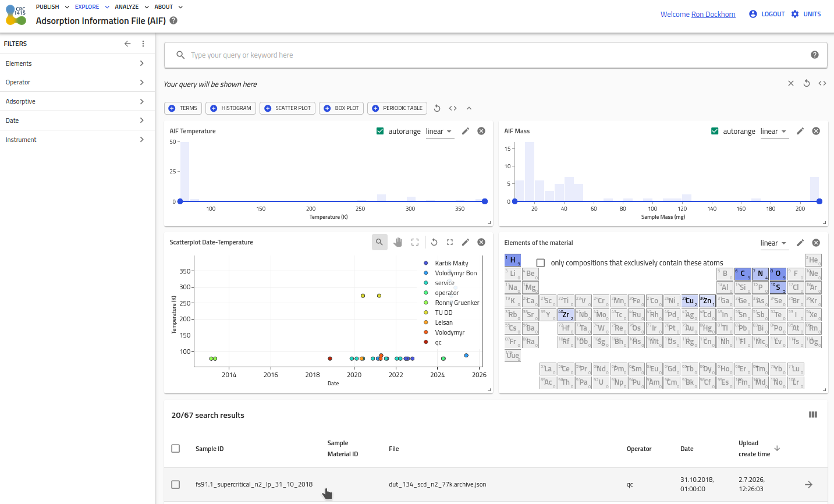834x504 pixels.
Task: Open the Analyze menu
Action: pos(132,7)
